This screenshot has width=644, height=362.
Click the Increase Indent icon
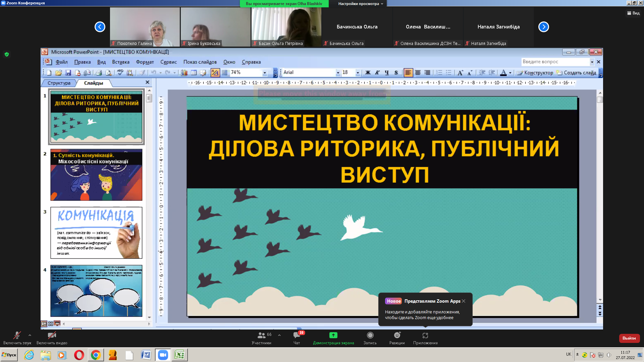[x=492, y=72]
